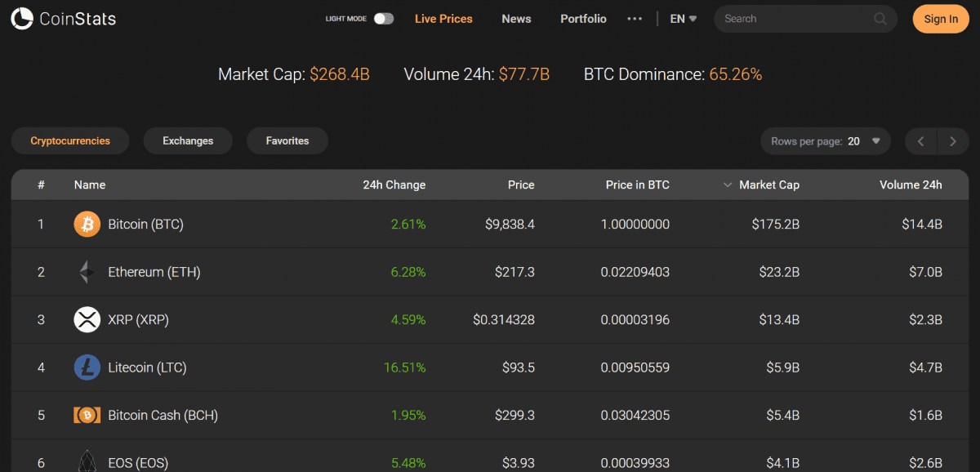Click Ethereum volume $7.0B
Screen dimensions: 980x472
(x=925, y=272)
